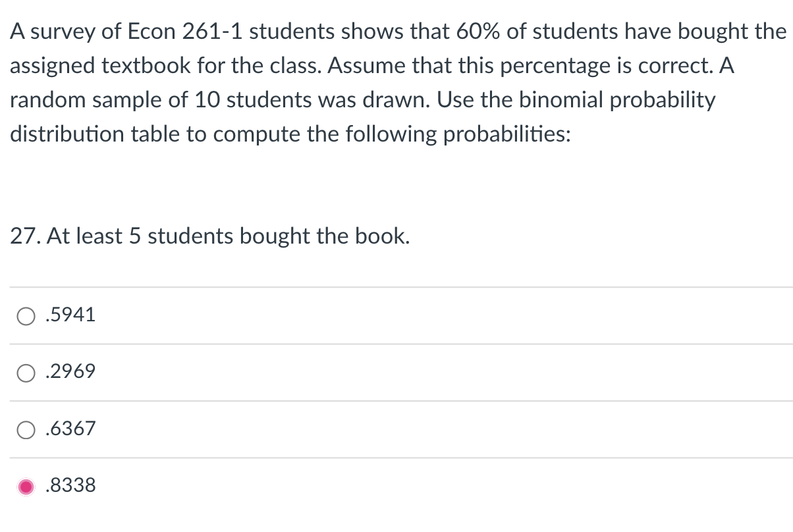The image size is (793, 532).
Task: Click the filled radio button beside .8338
Action: 25,487
